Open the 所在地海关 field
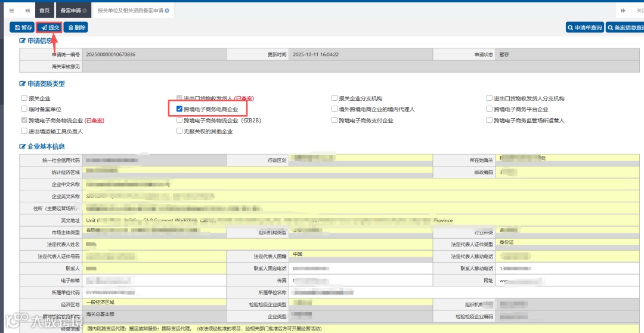 click(x=567, y=158)
